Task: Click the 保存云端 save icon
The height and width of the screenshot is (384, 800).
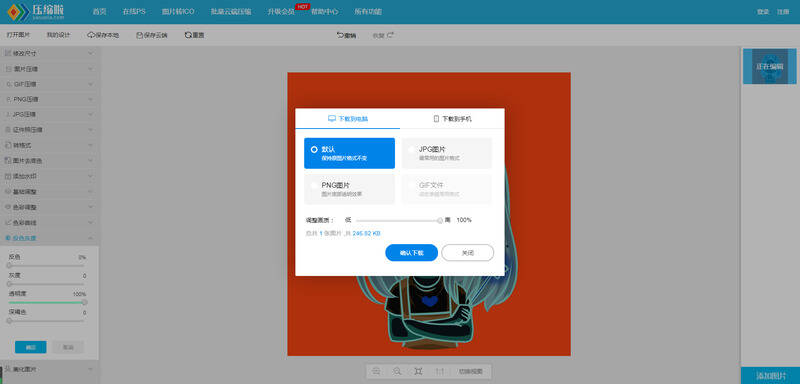Action: click(x=139, y=35)
